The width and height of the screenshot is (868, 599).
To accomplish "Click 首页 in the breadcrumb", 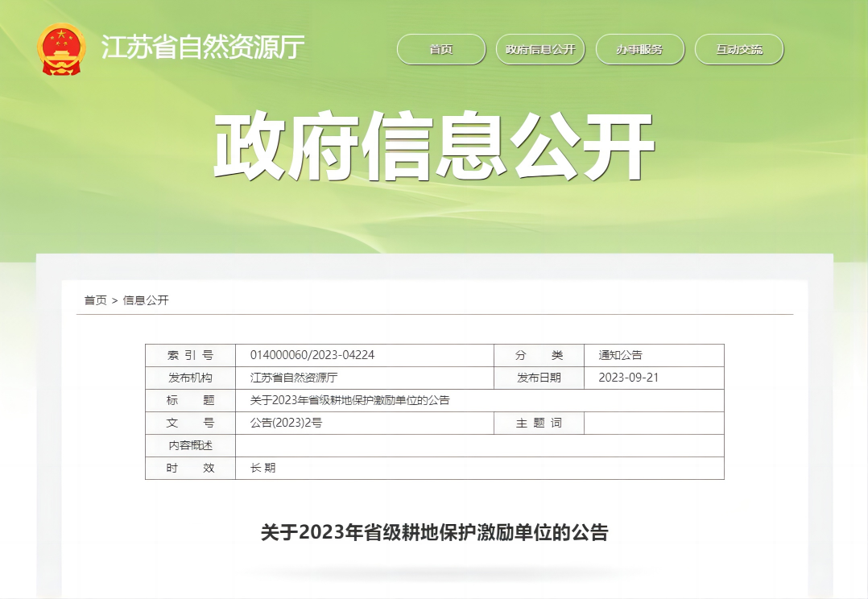I will point(95,300).
